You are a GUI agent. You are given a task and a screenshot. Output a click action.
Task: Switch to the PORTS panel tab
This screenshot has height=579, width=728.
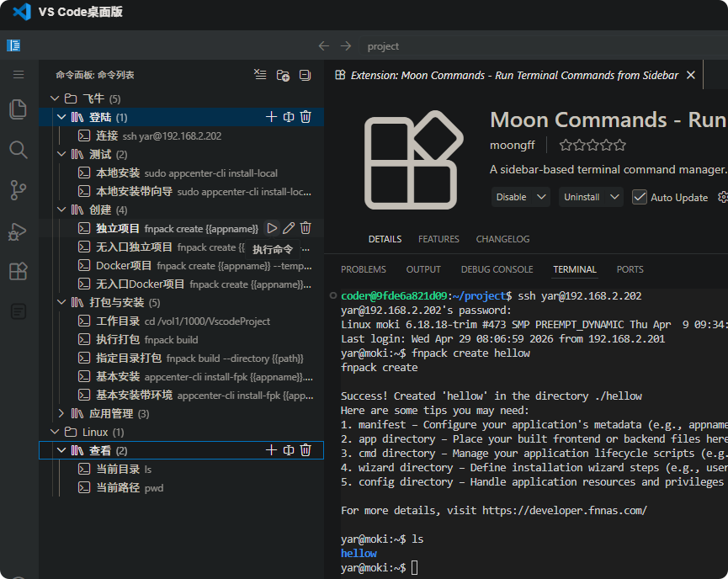[x=630, y=269]
